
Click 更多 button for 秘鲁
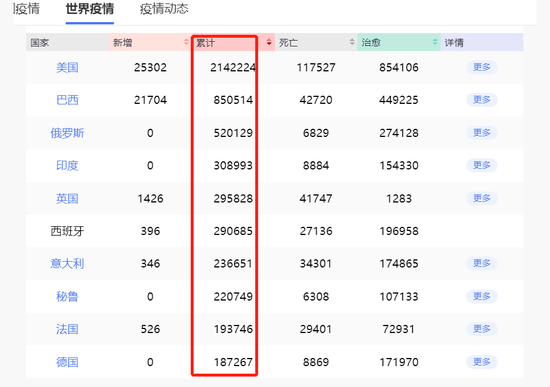[x=482, y=296]
